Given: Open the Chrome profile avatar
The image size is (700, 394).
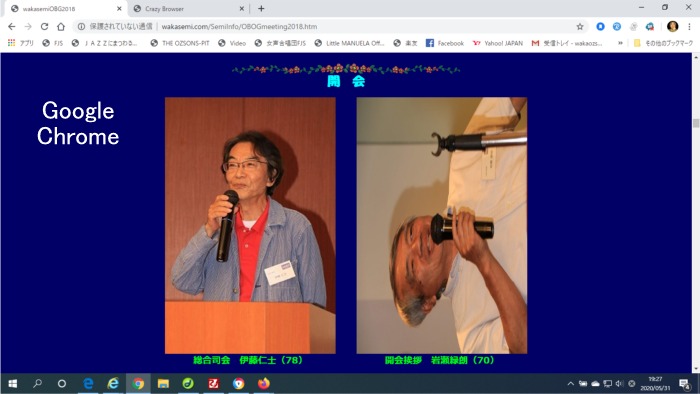Looking at the screenshot, I should (x=672, y=26).
